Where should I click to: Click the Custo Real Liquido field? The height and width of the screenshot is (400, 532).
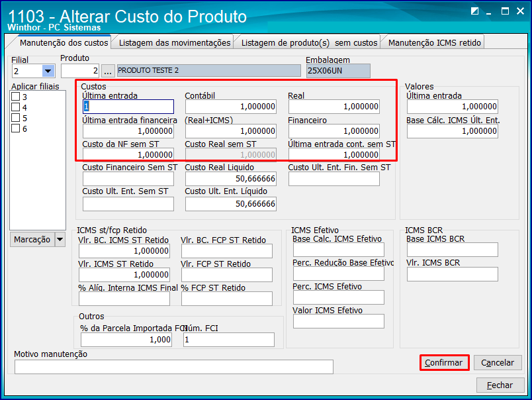tap(231, 179)
